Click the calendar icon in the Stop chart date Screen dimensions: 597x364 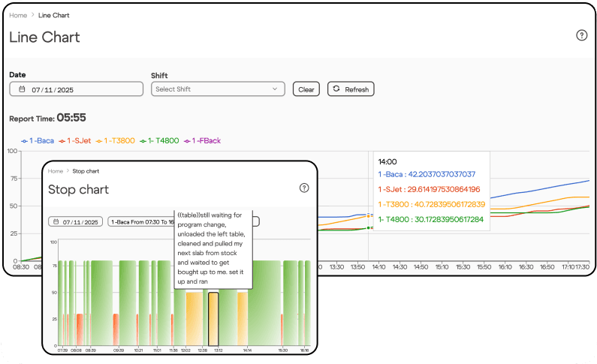(56, 222)
